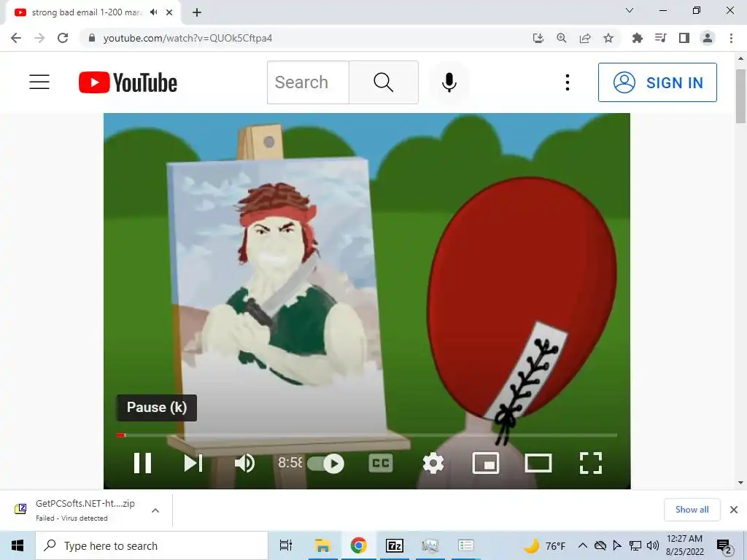
Task: Go back in Chrome
Action: (x=16, y=38)
